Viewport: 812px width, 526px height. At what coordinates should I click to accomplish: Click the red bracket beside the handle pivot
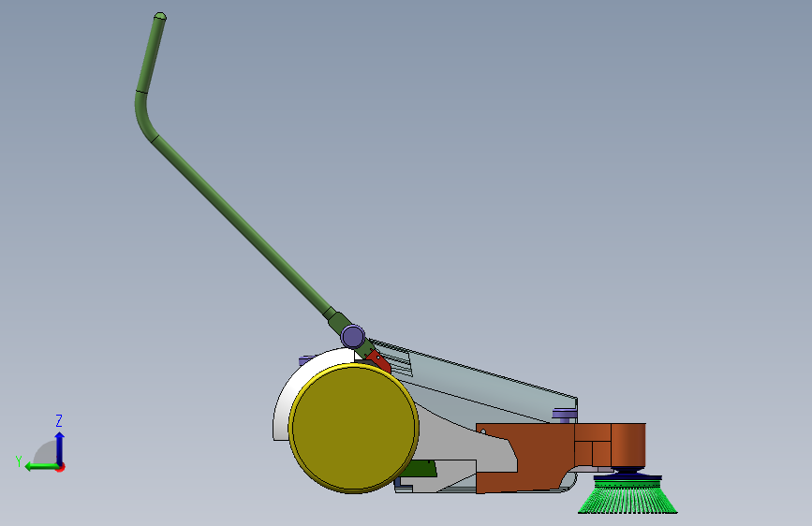[379, 361]
